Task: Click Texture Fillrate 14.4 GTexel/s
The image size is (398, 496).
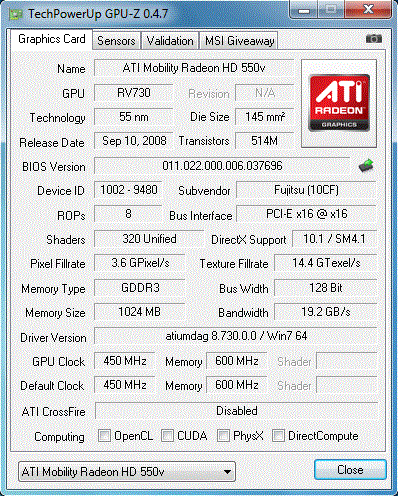Action: tap(326, 263)
